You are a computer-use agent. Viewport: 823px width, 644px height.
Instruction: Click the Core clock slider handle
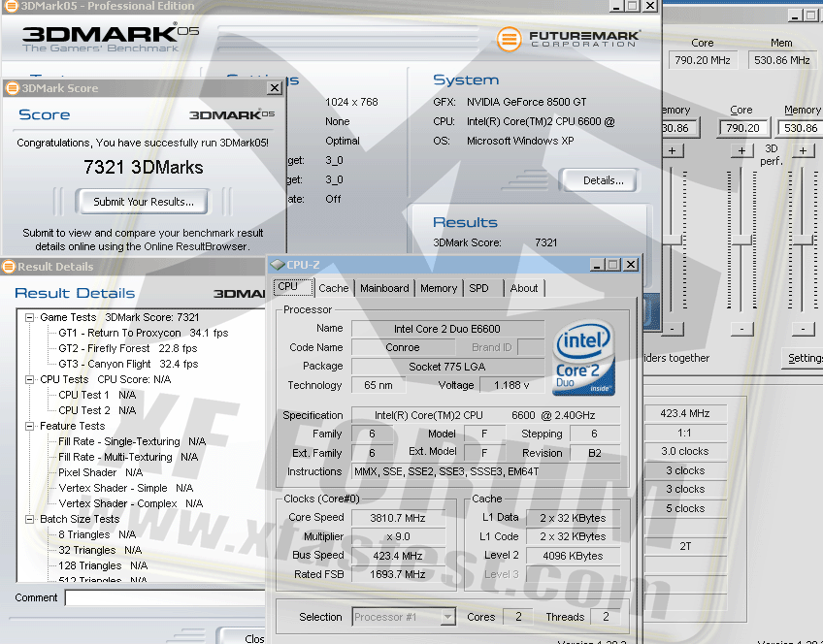pyautogui.click(x=741, y=240)
